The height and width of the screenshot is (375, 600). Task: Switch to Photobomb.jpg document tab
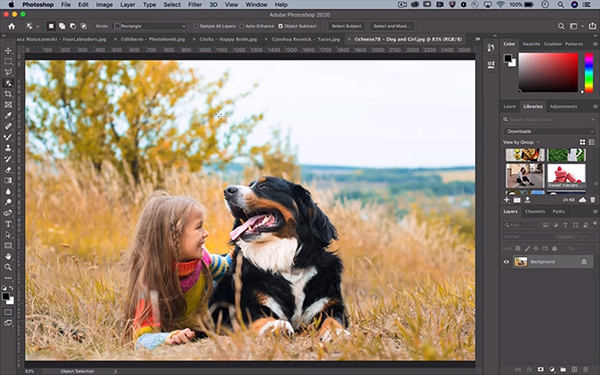tap(153, 39)
